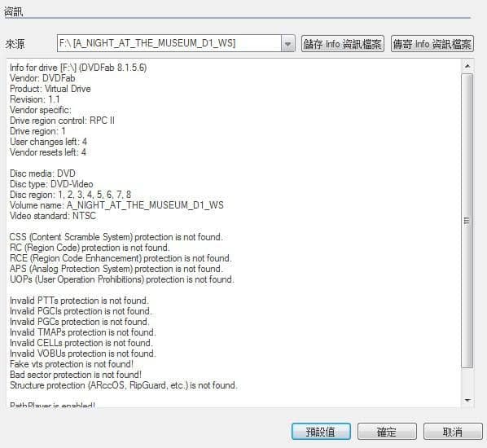Click the Structure protection ARccOS RipGuard line

coord(124,385)
